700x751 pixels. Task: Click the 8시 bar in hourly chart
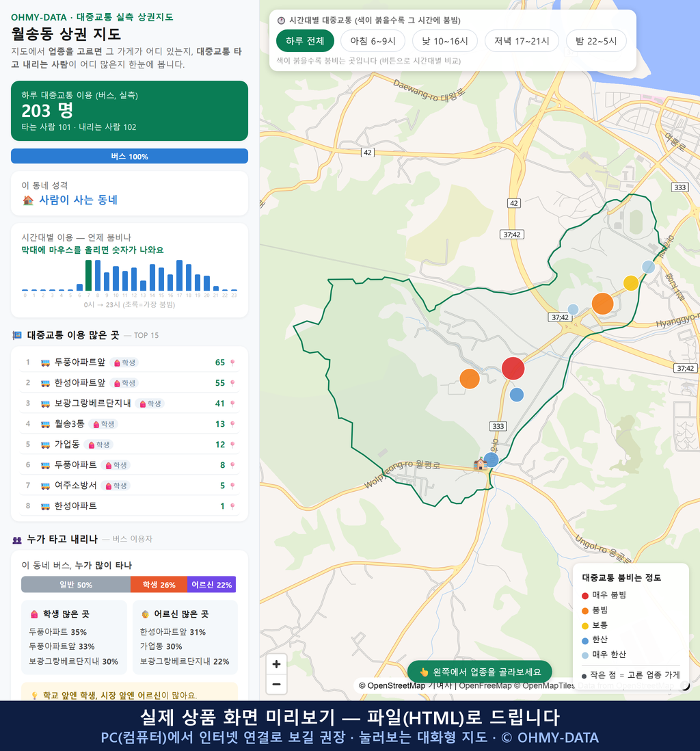coord(98,276)
